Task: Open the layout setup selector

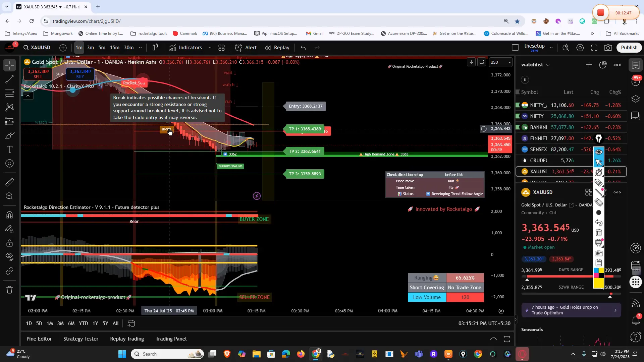Action: click(x=516, y=48)
